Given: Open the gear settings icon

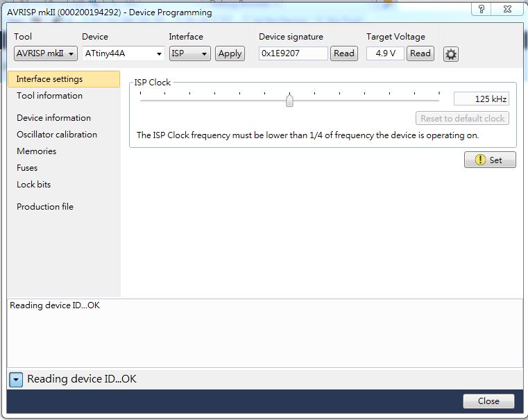Looking at the screenshot, I should tap(450, 54).
